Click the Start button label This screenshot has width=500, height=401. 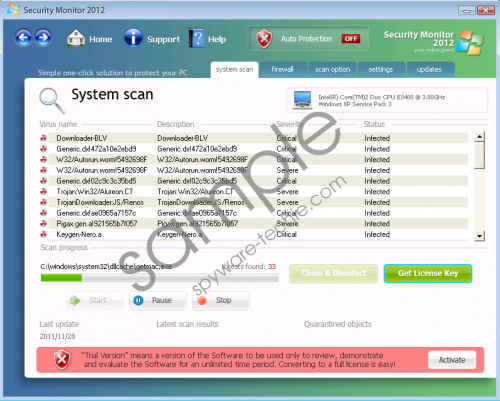click(x=98, y=300)
